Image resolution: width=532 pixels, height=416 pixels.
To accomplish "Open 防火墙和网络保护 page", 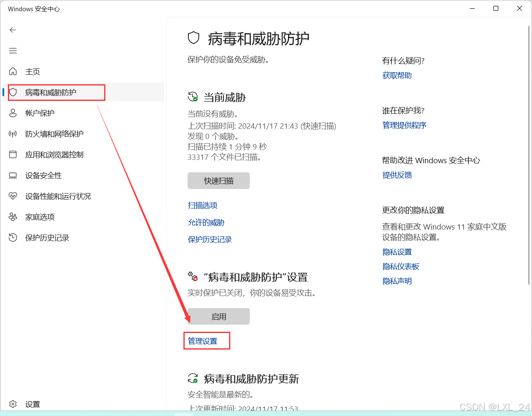I will (x=83, y=134).
